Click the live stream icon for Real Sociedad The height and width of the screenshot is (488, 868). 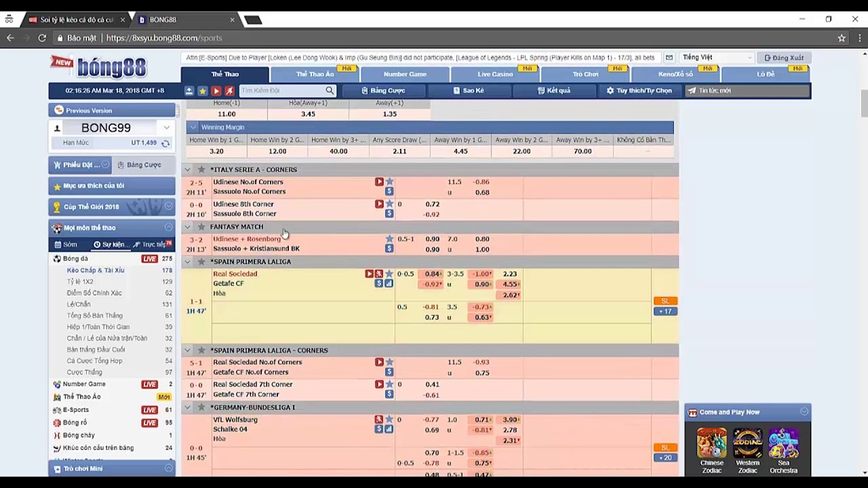[x=369, y=274]
